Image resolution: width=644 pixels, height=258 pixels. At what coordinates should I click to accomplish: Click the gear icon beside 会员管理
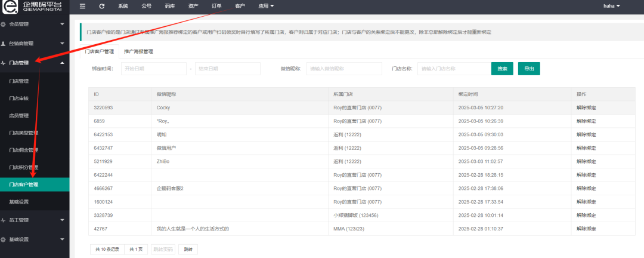point(4,24)
